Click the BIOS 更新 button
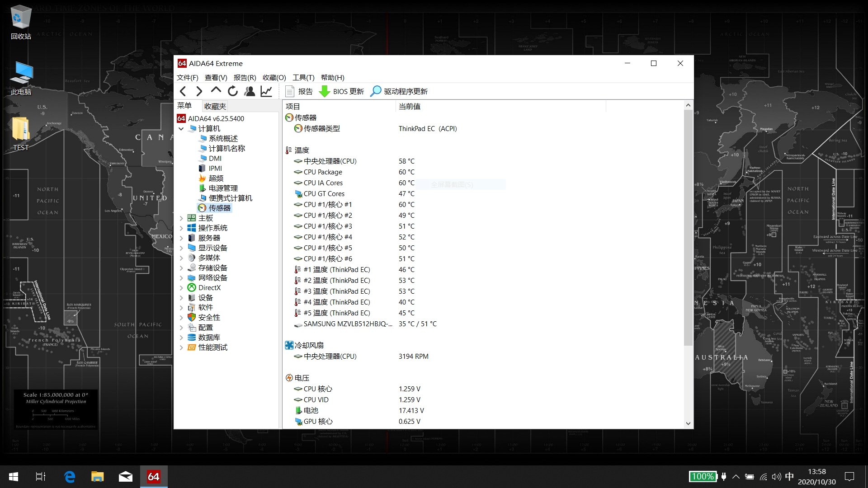This screenshot has width=868, height=488. (341, 91)
